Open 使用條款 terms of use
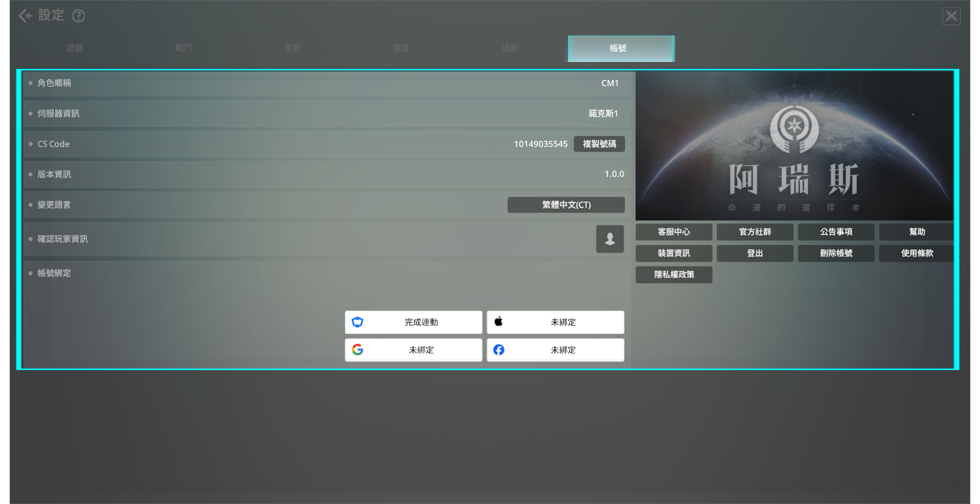 916,253
